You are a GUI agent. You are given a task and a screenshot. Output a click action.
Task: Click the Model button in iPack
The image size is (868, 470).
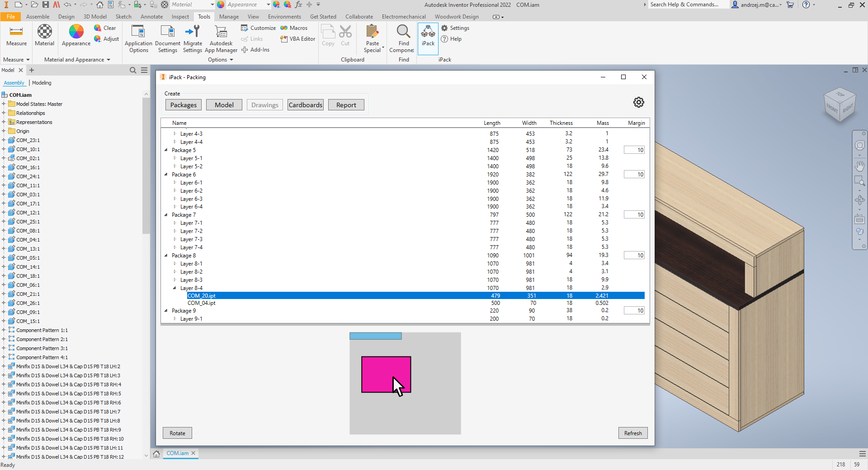coord(224,105)
